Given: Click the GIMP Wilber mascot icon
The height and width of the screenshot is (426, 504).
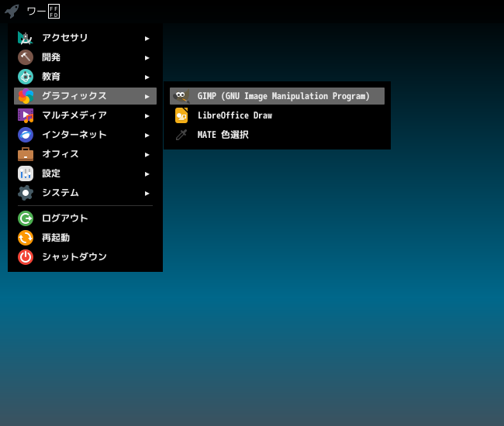Looking at the screenshot, I should (181, 96).
